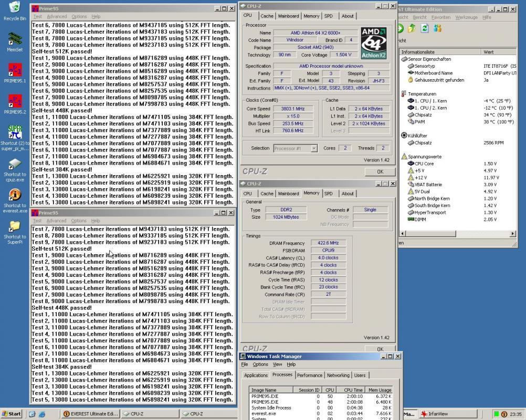Click the Core Speed 3803.1 MHz field
Image resolution: width=526 pixels, height=420 pixels.
point(293,109)
